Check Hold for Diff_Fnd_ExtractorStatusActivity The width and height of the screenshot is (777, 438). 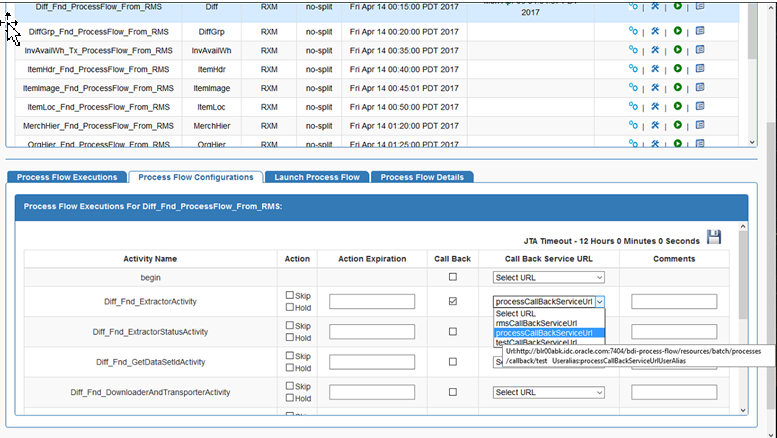tap(289, 337)
